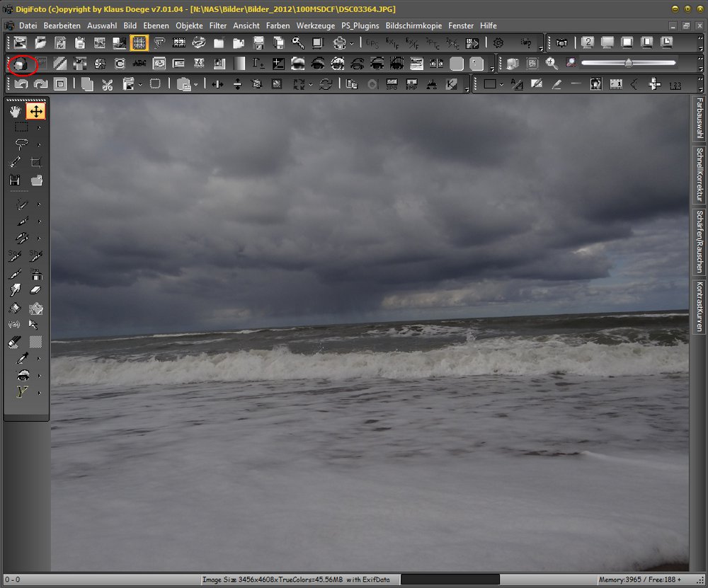Select the Move tool with four arrows
Viewport: 708px width, 588px height.
tap(36, 111)
